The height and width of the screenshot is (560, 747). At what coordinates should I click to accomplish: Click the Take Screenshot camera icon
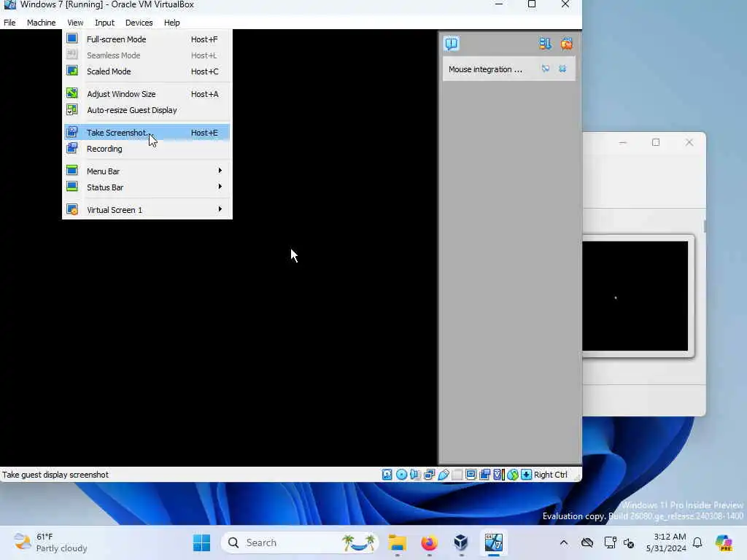72,132
